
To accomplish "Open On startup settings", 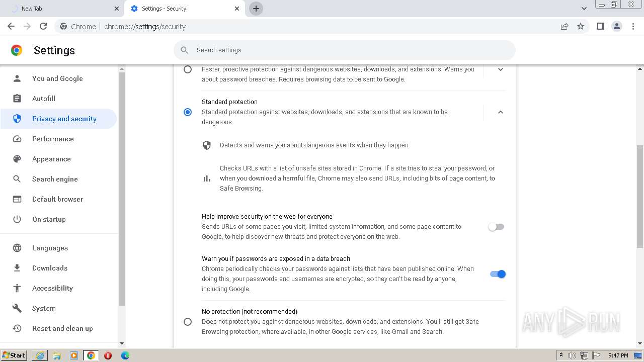I will tap(58, 219).
